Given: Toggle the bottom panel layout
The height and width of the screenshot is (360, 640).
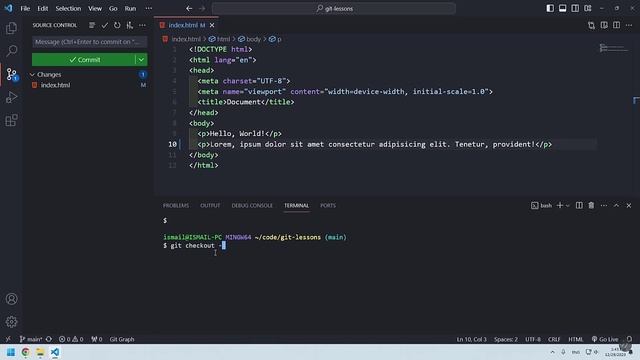Looking at the screenshot, I should [562, 9].
